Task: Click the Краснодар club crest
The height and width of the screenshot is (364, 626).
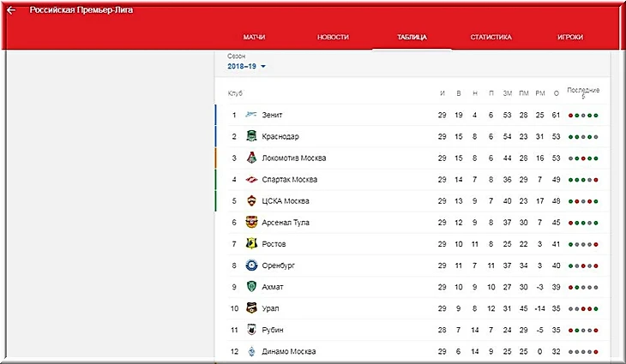Action: pyautogui.click(x=251, y=136)
